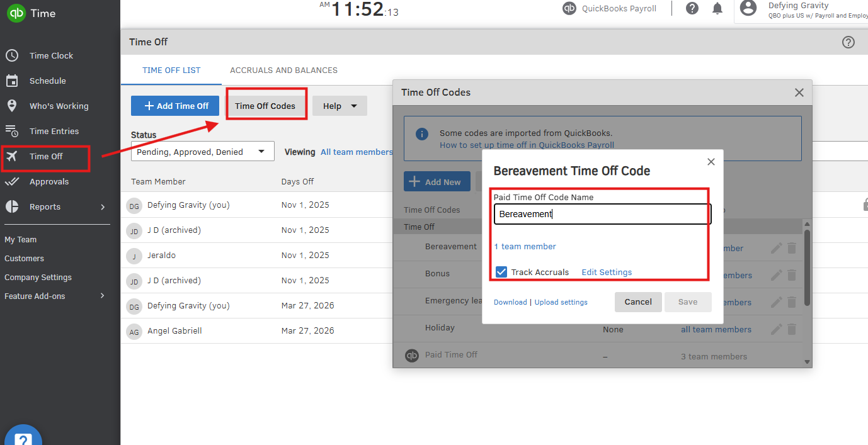Switch to Accruals and Balances tab
This screenshot has height=445, width=868.
283,70
